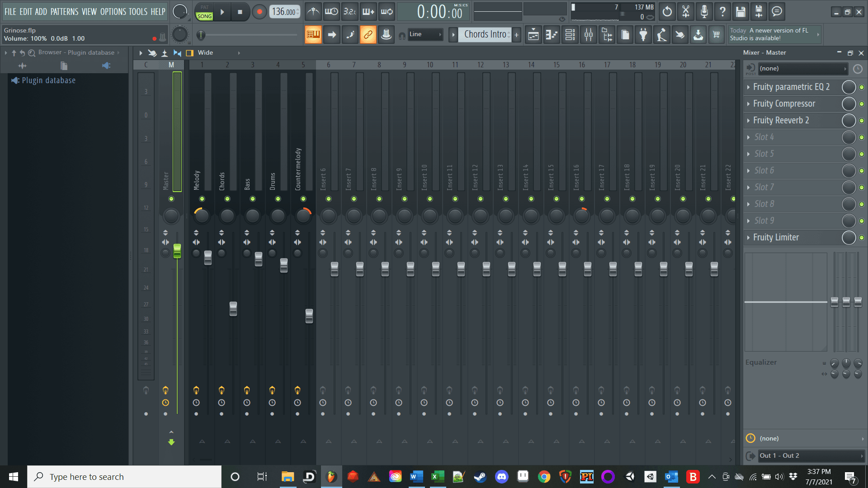Click the metronome icon
Image resolution: width=868 pixels, height=488 pixels.
tap(313, 12)
